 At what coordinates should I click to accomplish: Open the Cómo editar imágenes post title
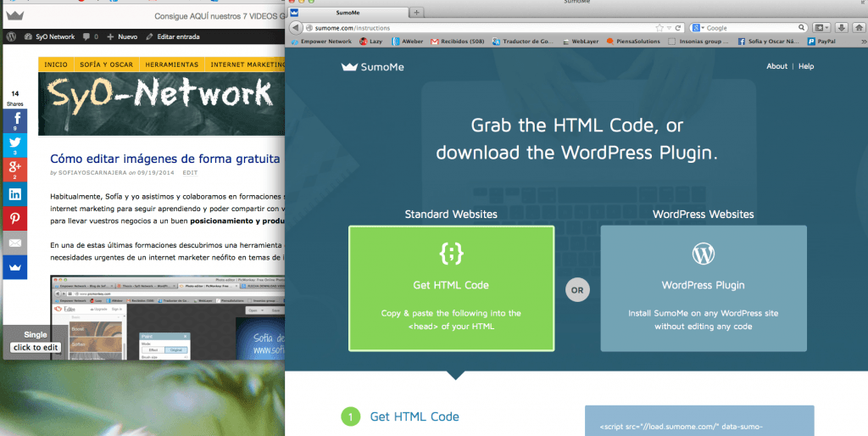point(165,159)
